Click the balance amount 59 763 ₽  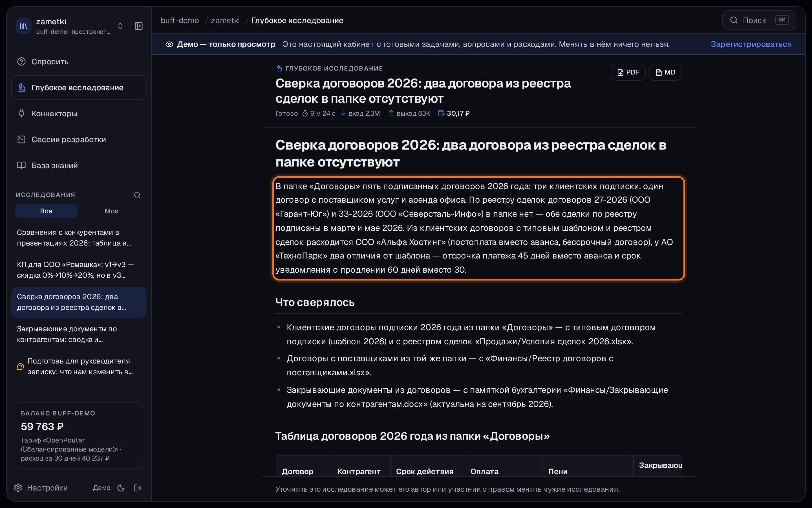pos(42,426)
